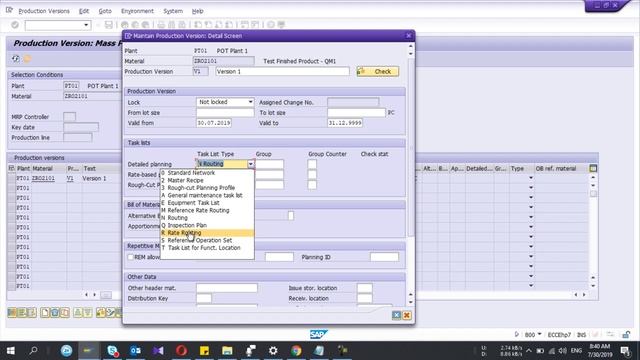Toggle the REM allowed checkbox
This screenshot has width=640, height=360.
[130, 257]
